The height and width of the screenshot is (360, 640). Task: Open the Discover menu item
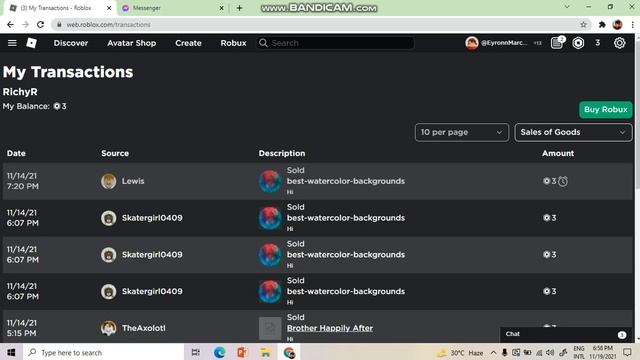(x=71, y=43)
